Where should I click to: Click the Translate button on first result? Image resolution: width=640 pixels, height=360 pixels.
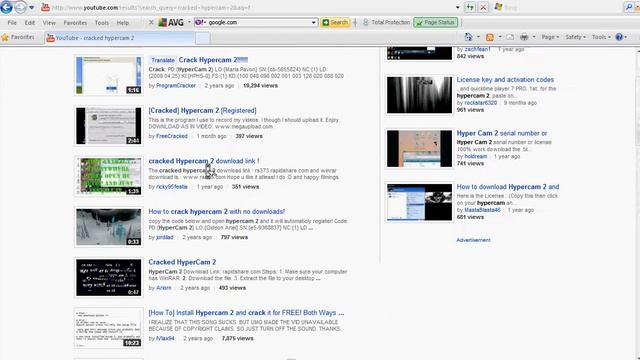click(x=162, y=60)
